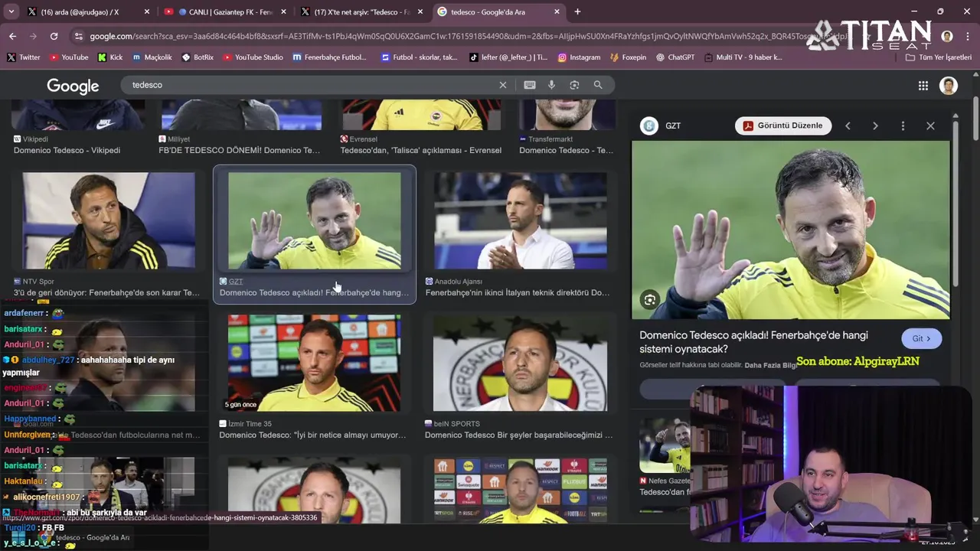Start voice search with the microphone icon
Viewport: 980px width, 551px height.
click(551, 85)
